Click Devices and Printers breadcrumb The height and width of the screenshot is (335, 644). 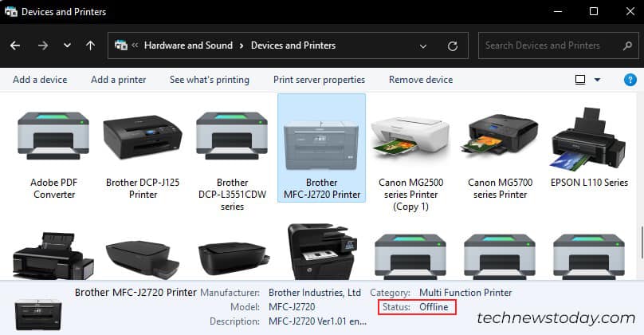click(x=293, y=45)
